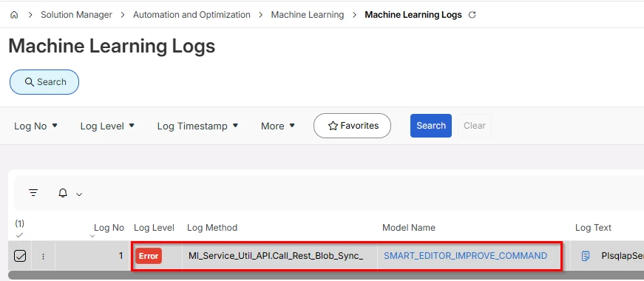Click the horizontal table scrollbar
The height and width of the screenshot is (281, 644).
(x=326, y=275)
